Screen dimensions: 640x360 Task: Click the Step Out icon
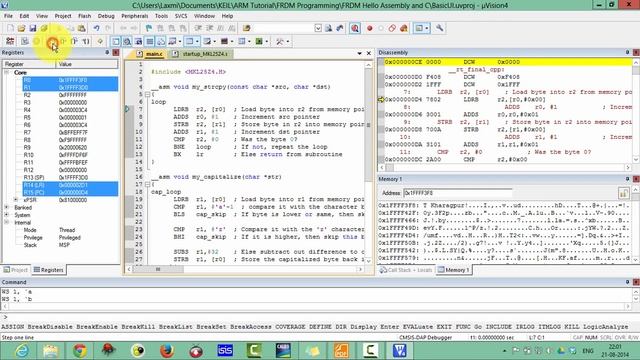tap(74, 41)
